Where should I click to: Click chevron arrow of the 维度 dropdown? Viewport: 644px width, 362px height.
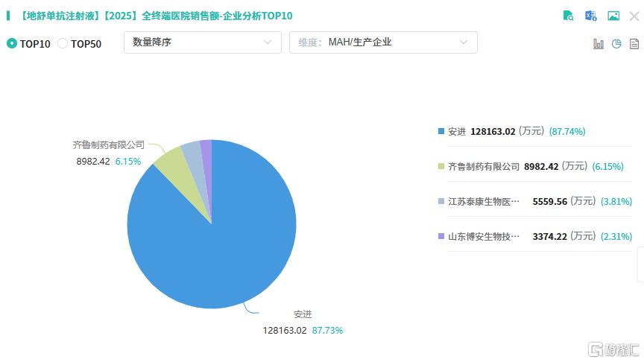click(464, 42)
